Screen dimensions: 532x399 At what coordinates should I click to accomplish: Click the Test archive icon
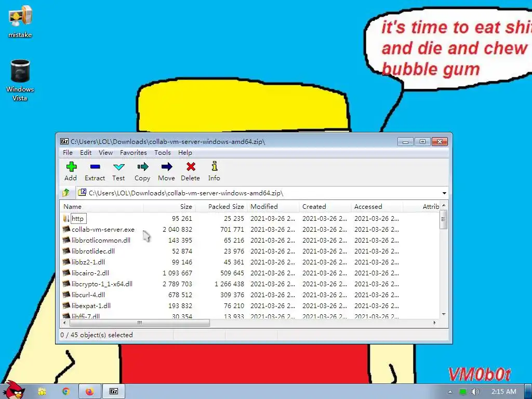[119, 167]
